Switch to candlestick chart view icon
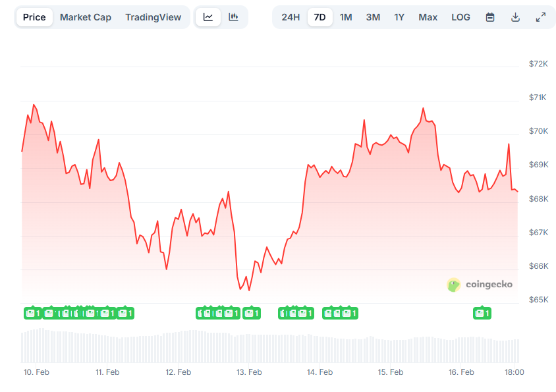Viewport: 556px width, 392px height. 233,17
